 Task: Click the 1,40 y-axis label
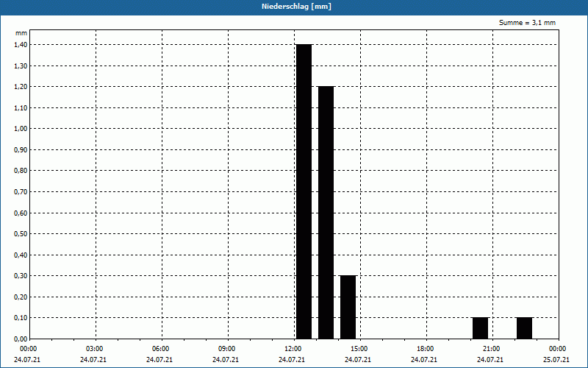tap(21, 45)
